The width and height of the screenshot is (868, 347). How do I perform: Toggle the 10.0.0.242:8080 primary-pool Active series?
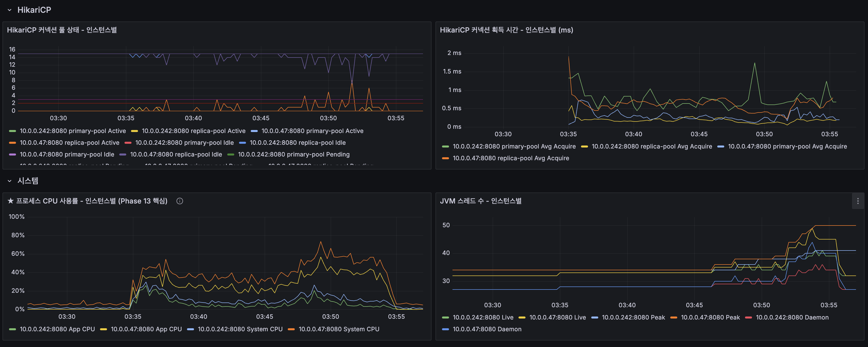click(x=73, y=131)
